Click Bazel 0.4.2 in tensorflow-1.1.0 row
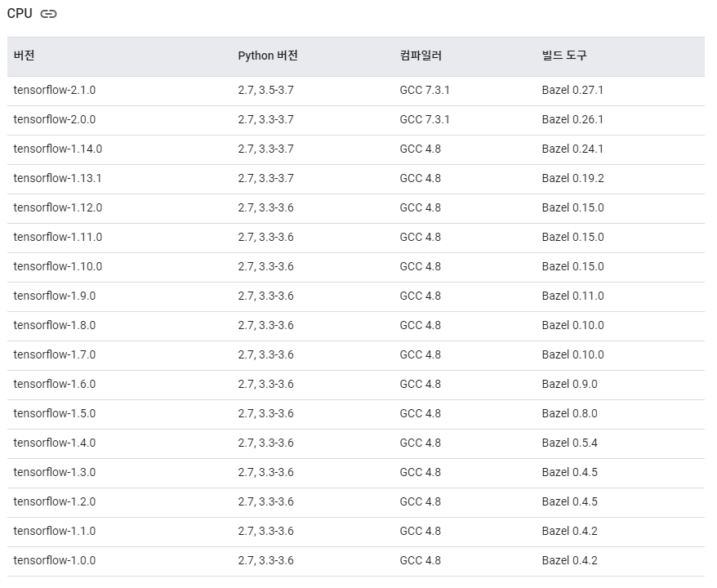Image resolution: width=717 pixels, height=588 pixels. pyautogui.click(x=570, y=532)
